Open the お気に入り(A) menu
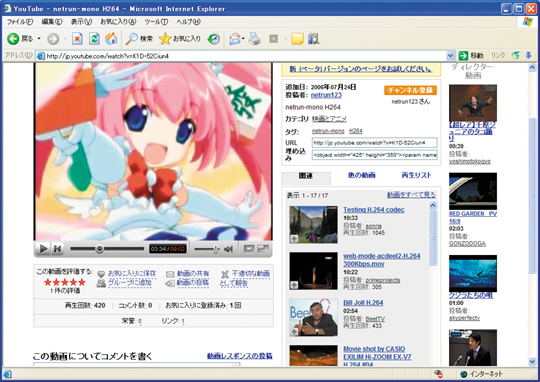The width and height of the screenshot is (540, 382). click(x=118, y=22)
